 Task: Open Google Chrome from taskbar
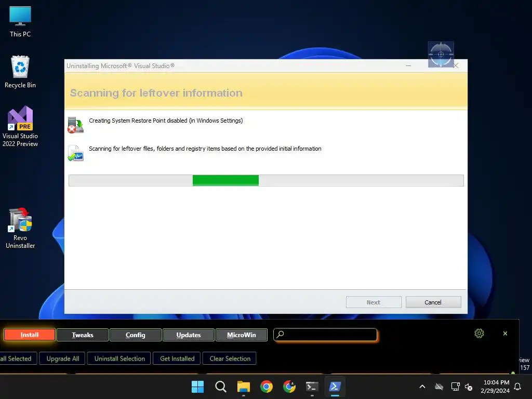pyautogui.click(x=267, y=387)
